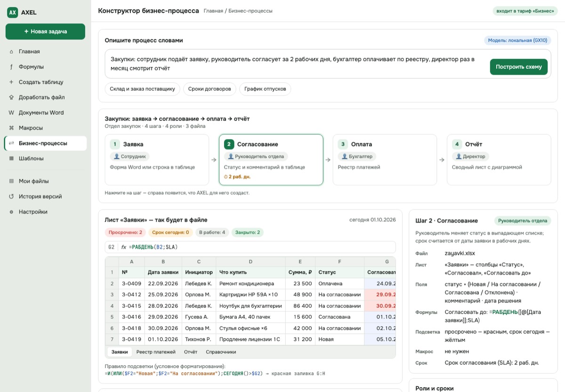Click the gear icon for Настройки
The image size is (565, 392).
tap(11, 212)
